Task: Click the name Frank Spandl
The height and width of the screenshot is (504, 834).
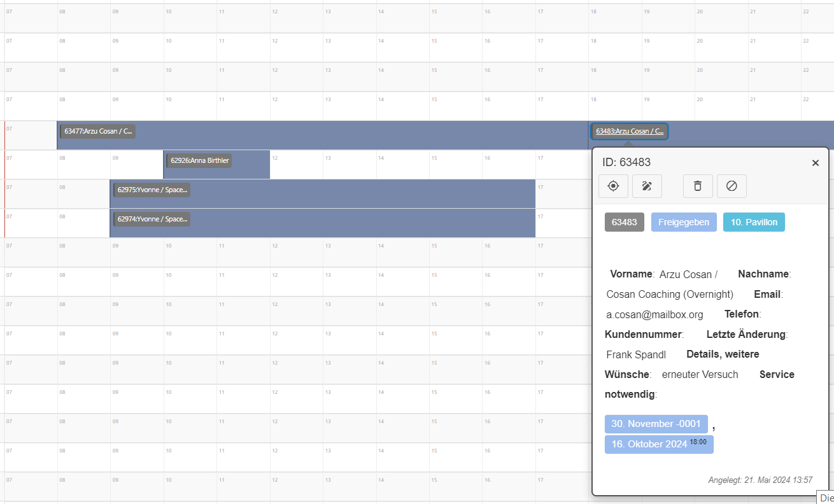Action: click(636, 355)
